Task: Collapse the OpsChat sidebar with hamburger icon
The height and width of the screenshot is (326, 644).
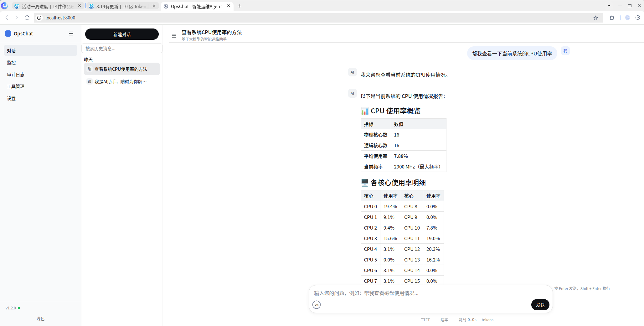Action: point(71,34)
